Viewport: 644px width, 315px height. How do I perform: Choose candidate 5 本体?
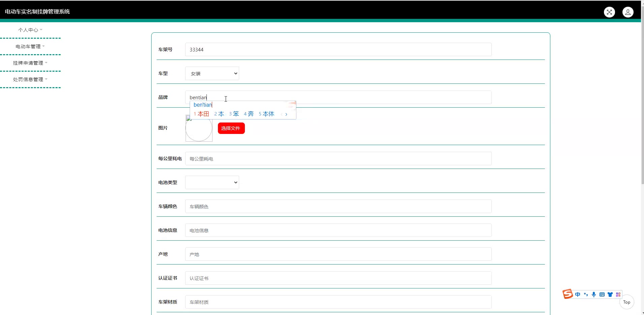[267, 114]
